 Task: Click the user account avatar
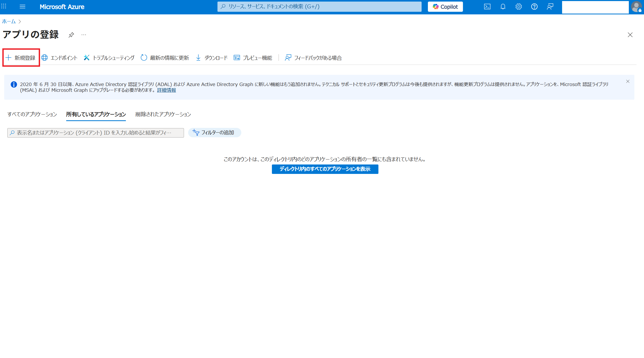[636, 7]
